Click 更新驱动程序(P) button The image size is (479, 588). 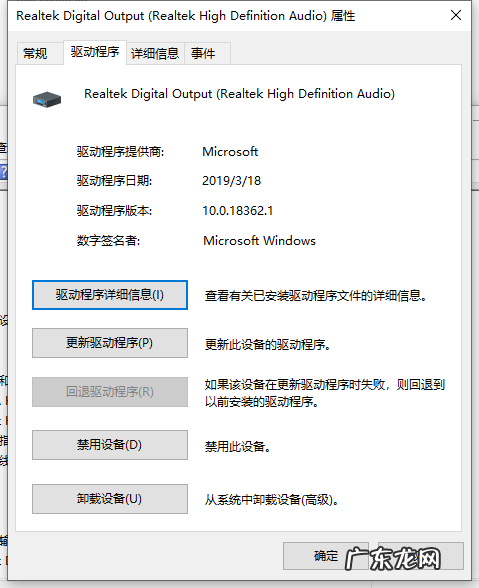tap(110, 343)
